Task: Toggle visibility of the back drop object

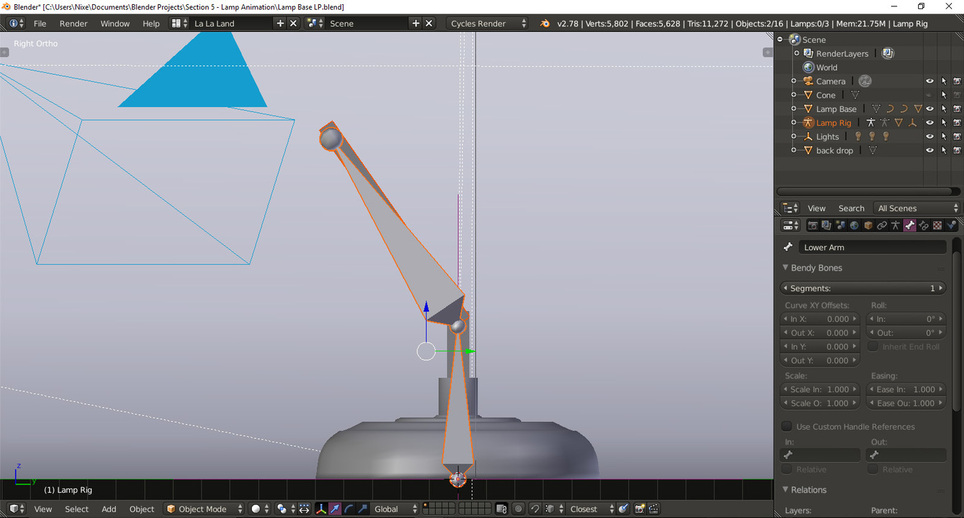Action: coord(929,151)
